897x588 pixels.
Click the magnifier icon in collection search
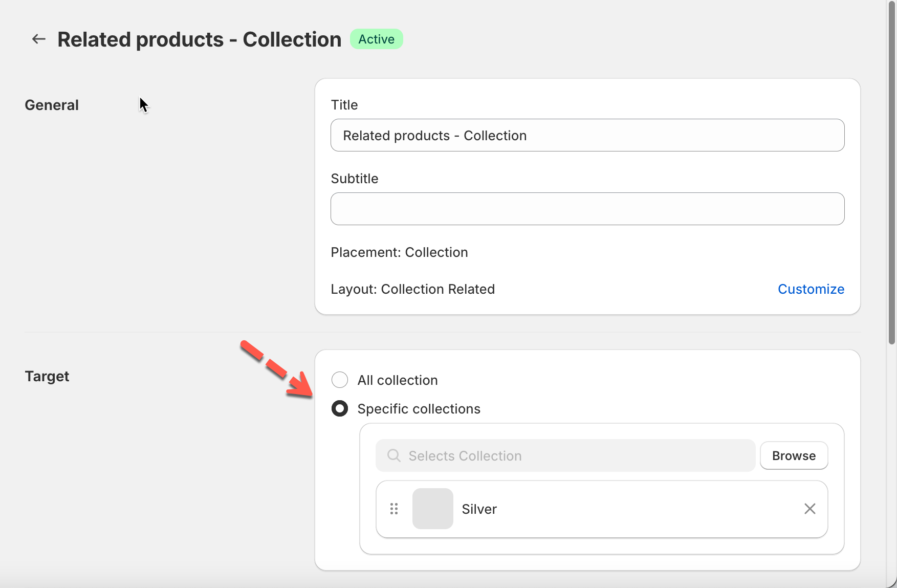(x=393, y=455)
